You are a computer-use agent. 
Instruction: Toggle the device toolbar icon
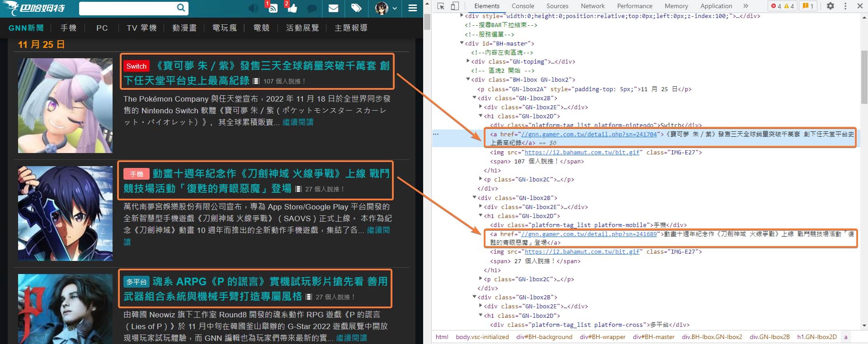[455, 6]
